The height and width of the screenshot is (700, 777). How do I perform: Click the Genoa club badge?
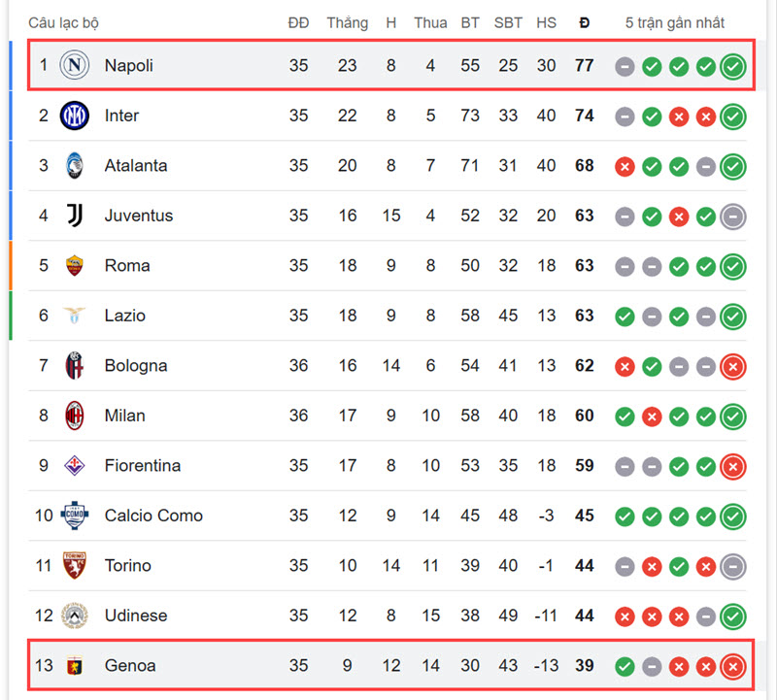75,665
